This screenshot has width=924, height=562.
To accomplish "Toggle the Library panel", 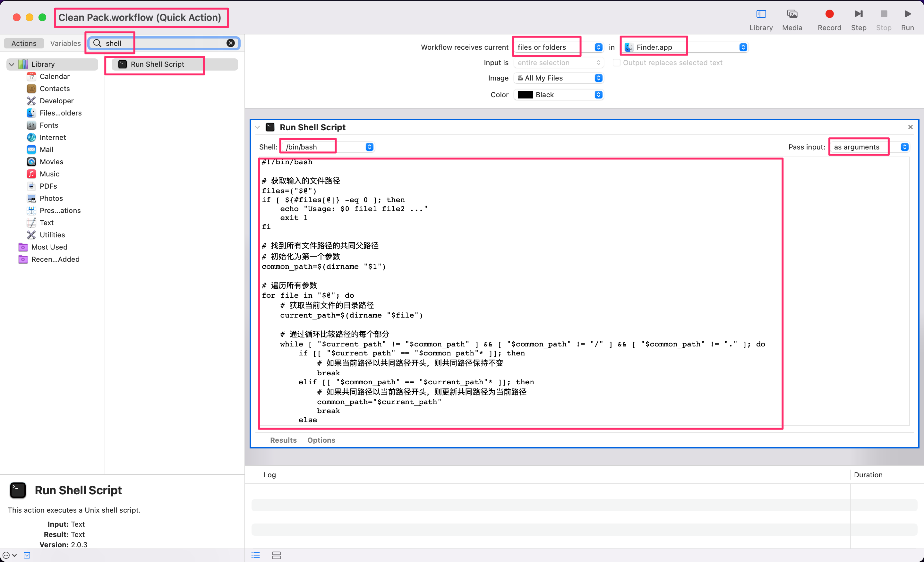I will (x=760, y=19).
